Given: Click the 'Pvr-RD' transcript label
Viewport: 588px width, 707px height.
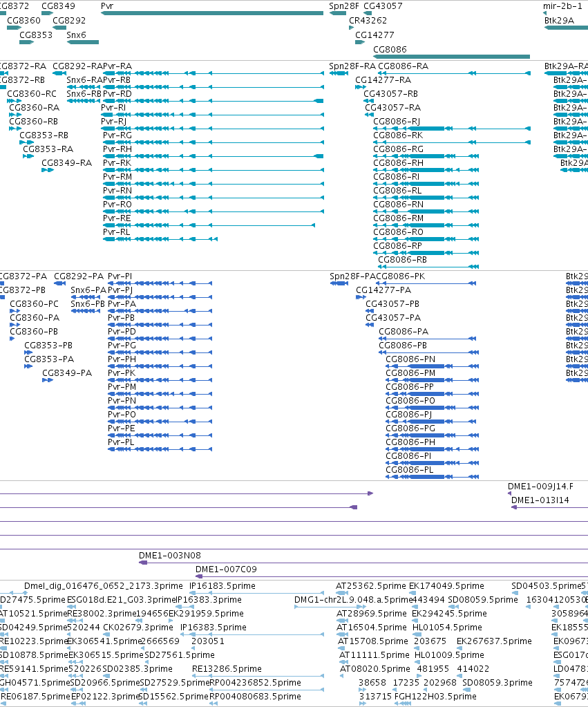Looking at the screenshot, I should (x=117, y=93).
